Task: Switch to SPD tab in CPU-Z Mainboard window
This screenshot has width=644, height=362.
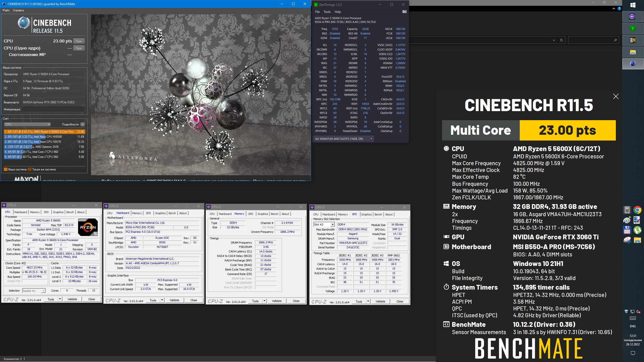Action: pos(148,213)
